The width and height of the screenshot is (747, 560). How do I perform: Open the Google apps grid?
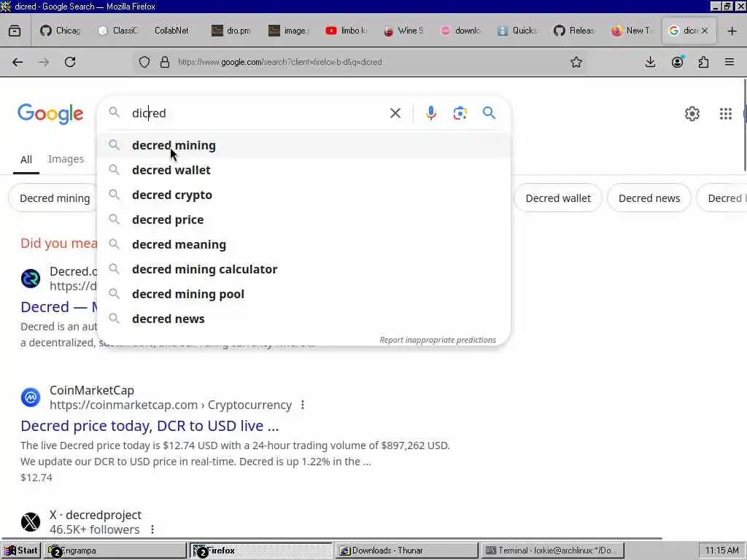[726, 114]
